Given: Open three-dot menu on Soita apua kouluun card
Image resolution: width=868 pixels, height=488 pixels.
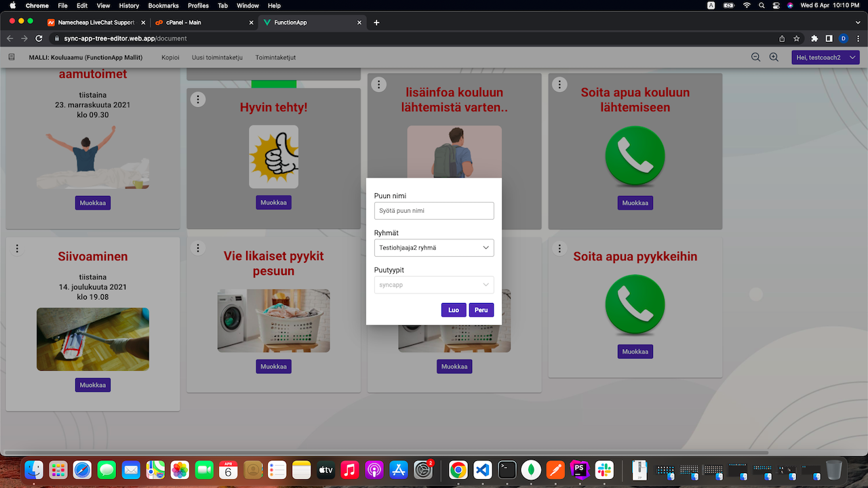Looking at the screenshot, I should 559,85.
